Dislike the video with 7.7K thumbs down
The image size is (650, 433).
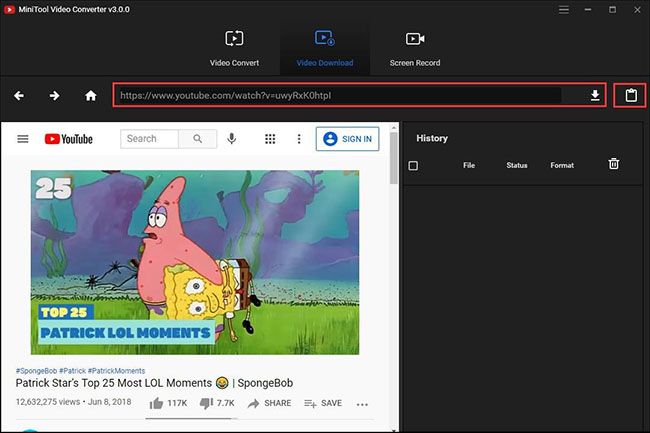click(x=217, y=403)
